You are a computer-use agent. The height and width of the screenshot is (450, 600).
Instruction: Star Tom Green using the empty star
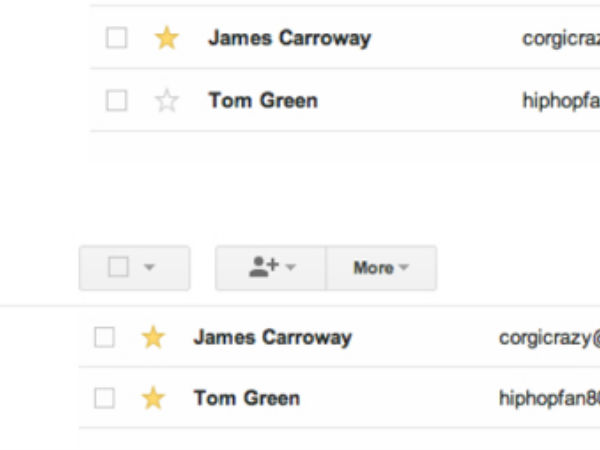[166, 100]
